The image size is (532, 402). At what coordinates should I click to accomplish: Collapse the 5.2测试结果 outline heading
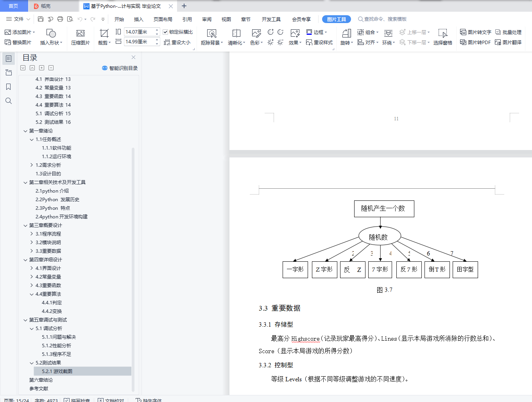(x=32, y=363)
